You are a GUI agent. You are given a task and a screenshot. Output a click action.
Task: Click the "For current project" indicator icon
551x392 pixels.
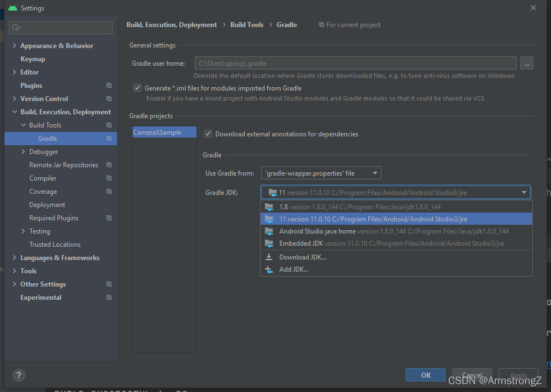pyautogui.click(x=321, y=24)
